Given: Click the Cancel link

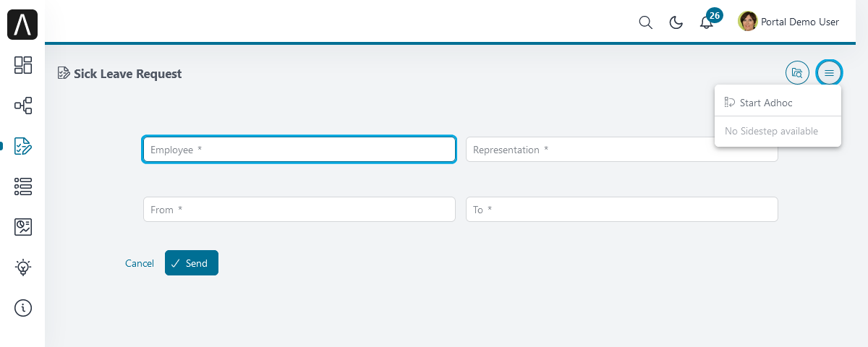Looking at the screenshot, I should coord(140,263).
